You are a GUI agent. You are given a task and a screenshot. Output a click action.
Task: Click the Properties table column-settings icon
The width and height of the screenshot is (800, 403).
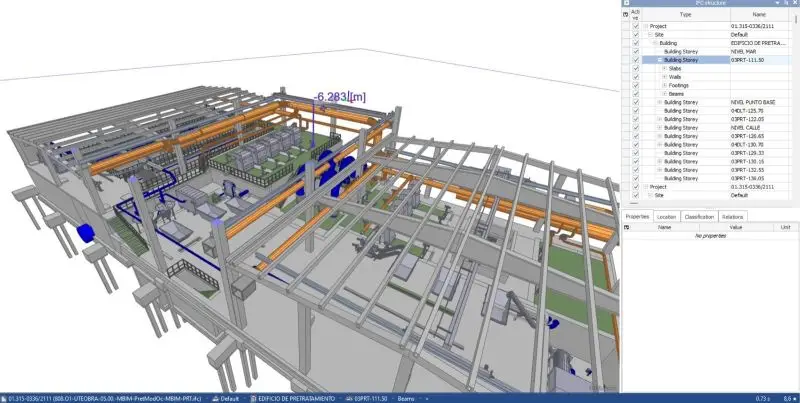click(626, 227)
